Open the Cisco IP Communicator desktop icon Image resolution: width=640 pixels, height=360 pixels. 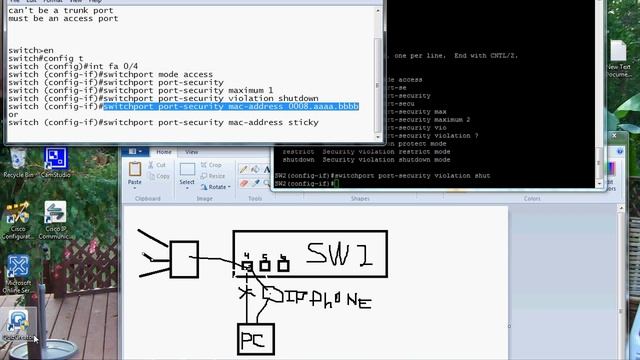pyautogui.click(x=56, y=221)
